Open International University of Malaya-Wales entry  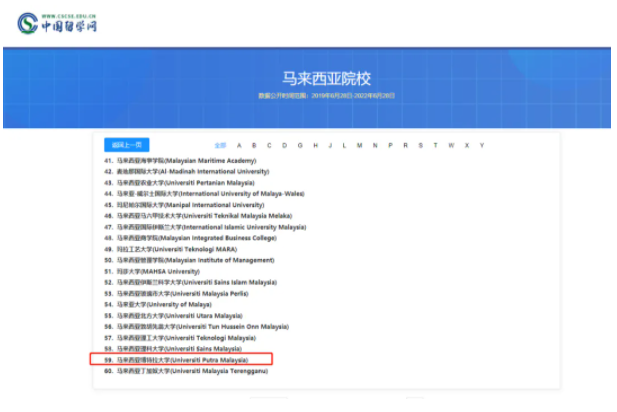coord(204,194)
